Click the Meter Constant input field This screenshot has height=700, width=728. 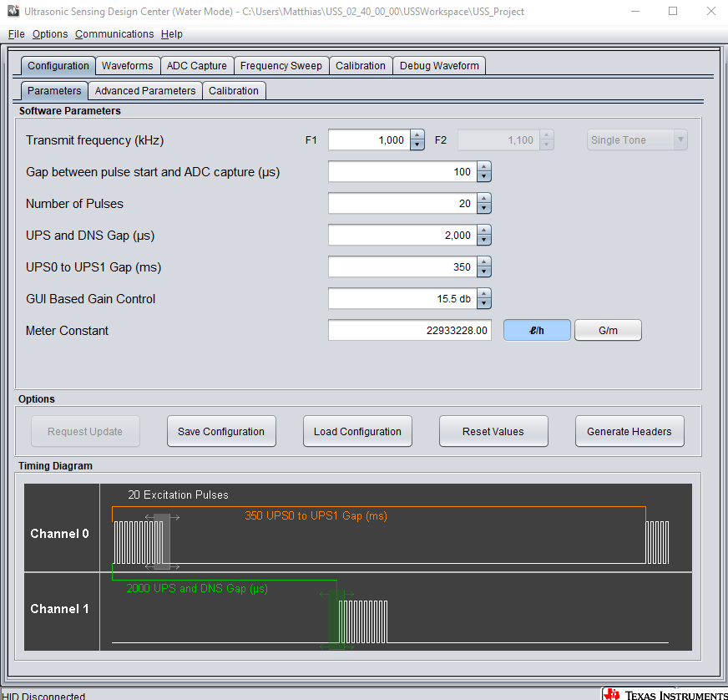pos(409,330)
